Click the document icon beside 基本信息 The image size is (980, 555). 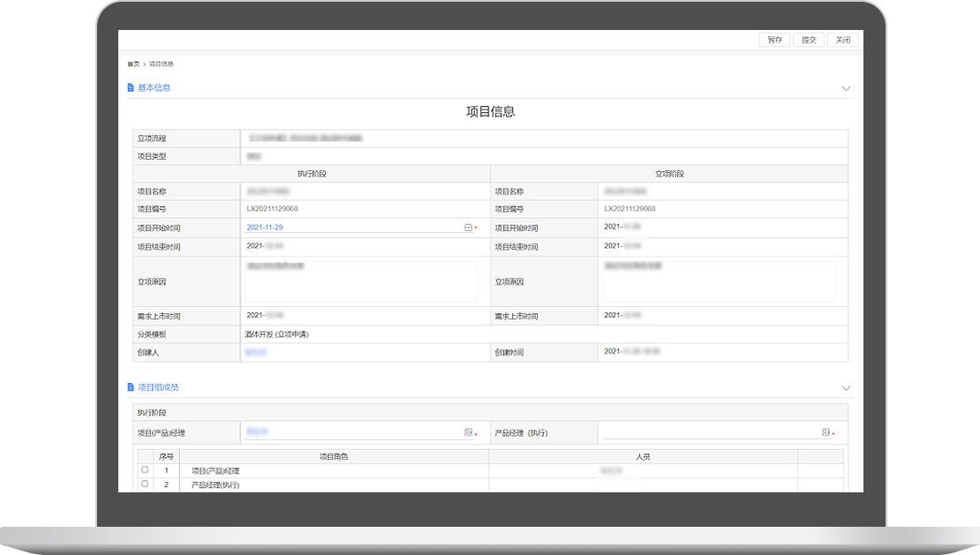coord(132,87)
